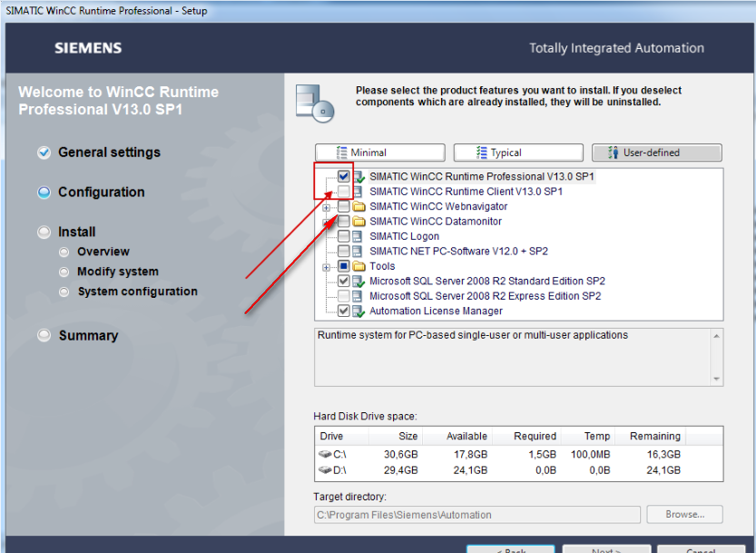
Task: Click the list icon on Typical button
Action: (482, 153)
